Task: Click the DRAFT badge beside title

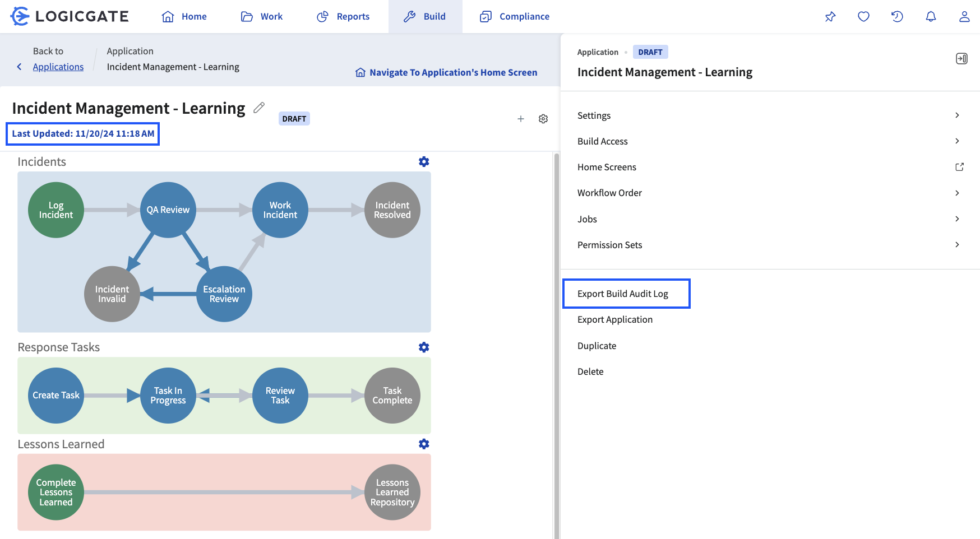Action: (294, 119)
